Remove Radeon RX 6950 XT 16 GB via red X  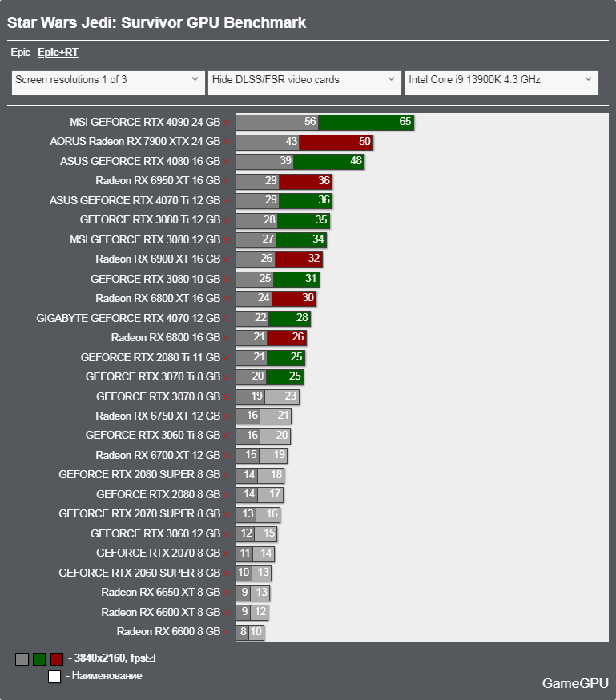coord(227,182)
